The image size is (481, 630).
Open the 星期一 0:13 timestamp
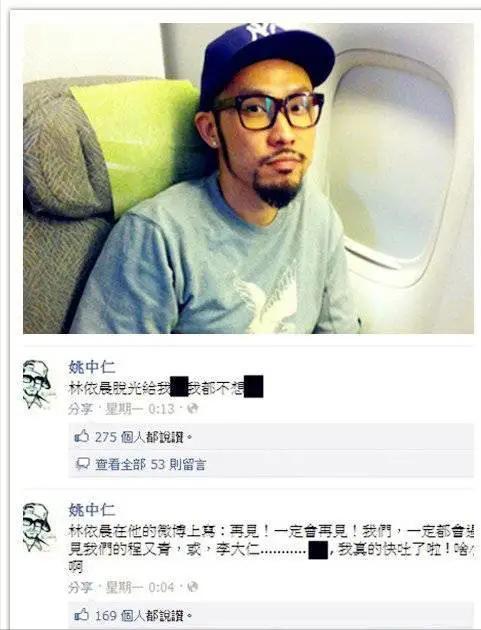coord(139,409)
